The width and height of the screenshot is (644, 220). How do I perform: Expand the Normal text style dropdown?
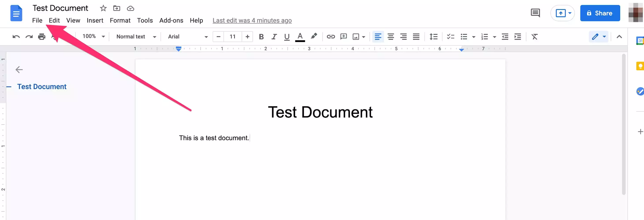tap(136, 37)
